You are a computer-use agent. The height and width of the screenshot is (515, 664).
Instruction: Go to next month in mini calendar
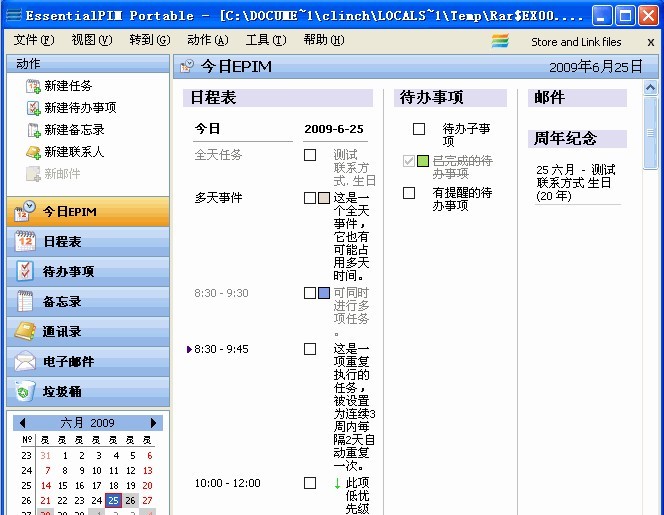(x=154, y=423)
